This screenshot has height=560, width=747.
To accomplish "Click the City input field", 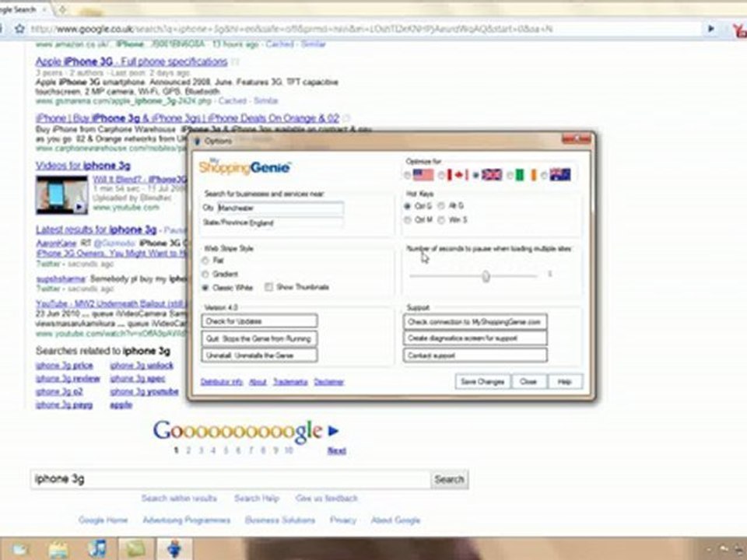I will pos(280,208).
